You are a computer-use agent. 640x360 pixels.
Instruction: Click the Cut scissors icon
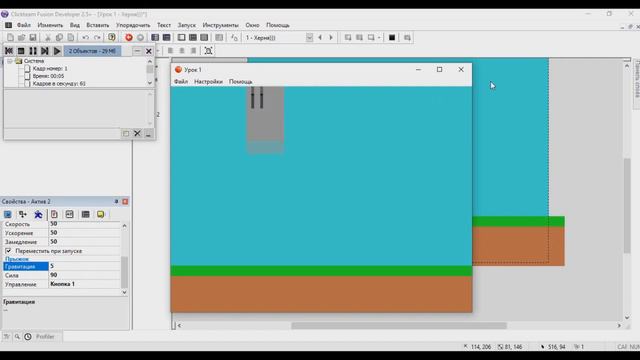tap(48, 38)
